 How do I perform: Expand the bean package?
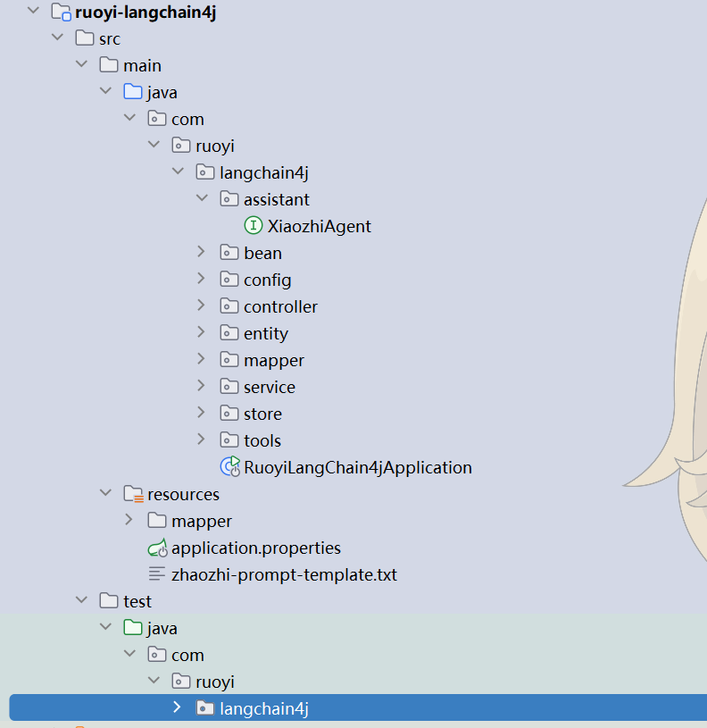tap(202, 253)
